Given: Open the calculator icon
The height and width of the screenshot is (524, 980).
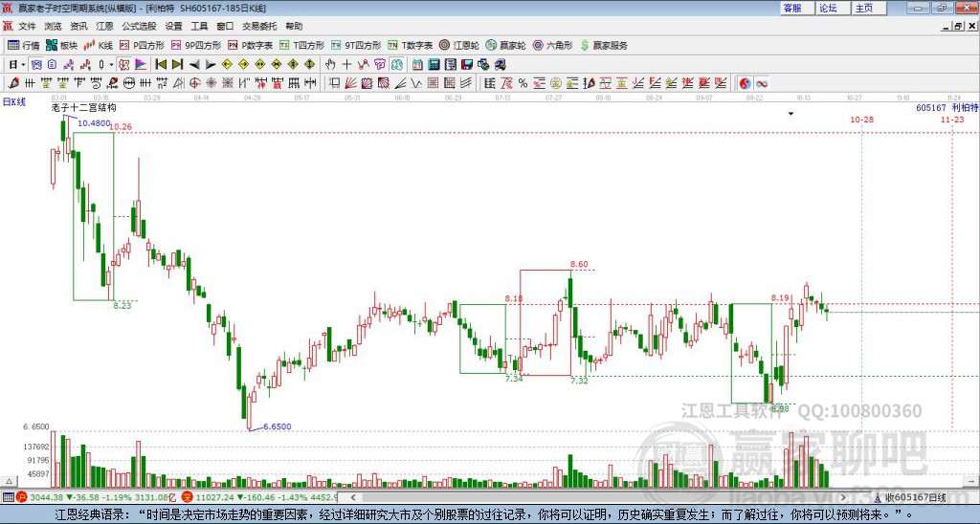Looking at the screenshot, I should coord(434,64).
